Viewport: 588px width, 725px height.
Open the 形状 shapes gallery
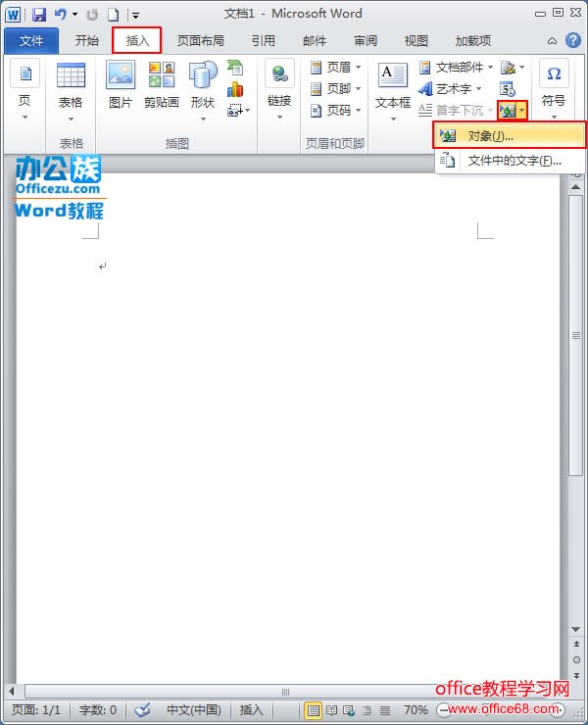(203, 90)
